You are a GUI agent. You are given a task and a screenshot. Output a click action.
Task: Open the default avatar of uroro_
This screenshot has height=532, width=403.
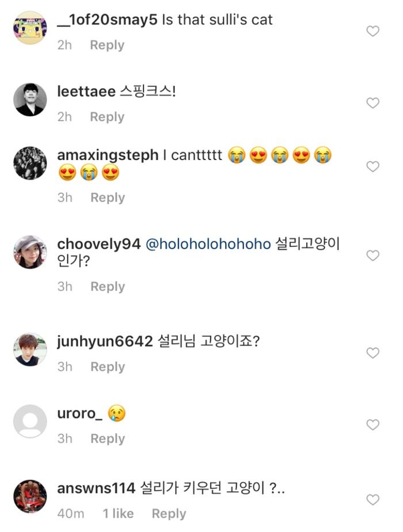click(x=30, y=421)
